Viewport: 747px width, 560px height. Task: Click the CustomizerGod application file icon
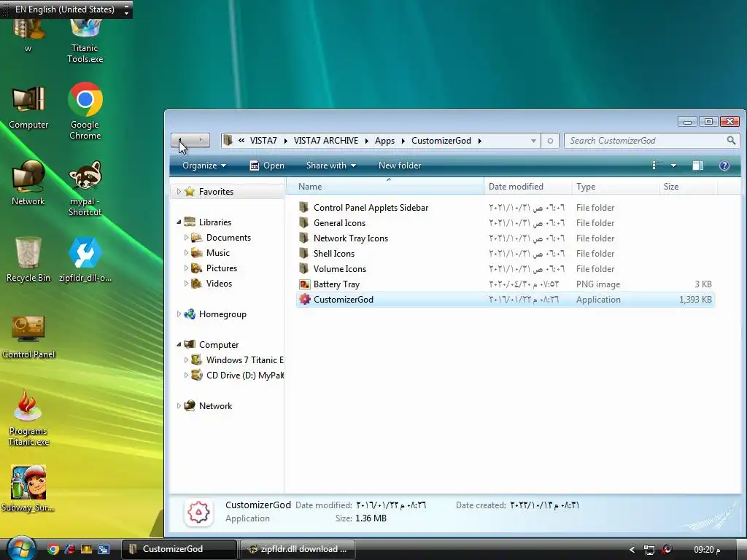click(x=304, y=300)
